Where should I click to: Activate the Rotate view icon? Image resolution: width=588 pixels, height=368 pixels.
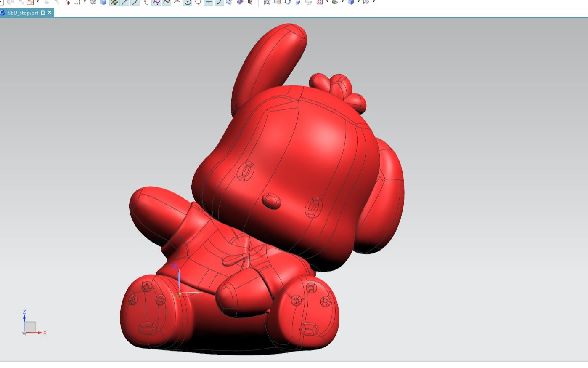[x=288, y=2]
